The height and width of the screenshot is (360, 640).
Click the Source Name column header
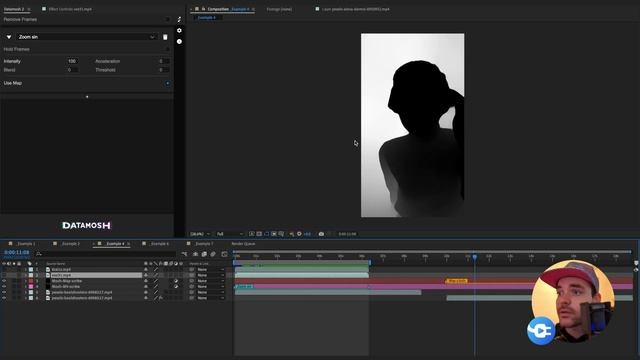56,264
